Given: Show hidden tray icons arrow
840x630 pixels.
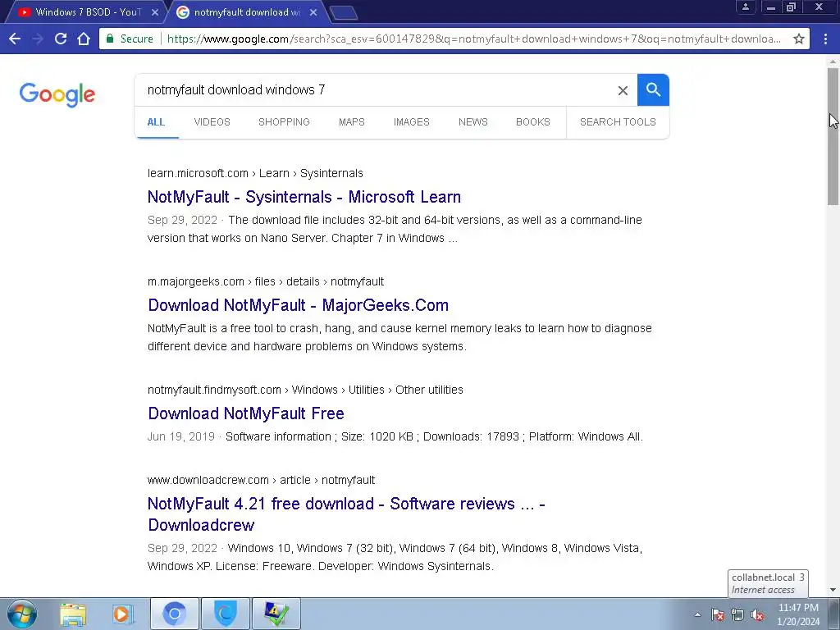Looking at the screenshot, I should (x=697, y=614).
